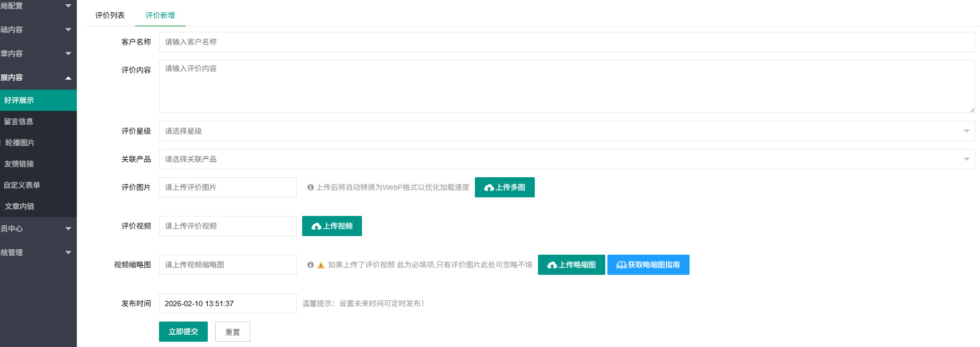Screen dimensions: 980x347
Task: Click the info icon beside WebP format hint
Action: pos(311,187)
